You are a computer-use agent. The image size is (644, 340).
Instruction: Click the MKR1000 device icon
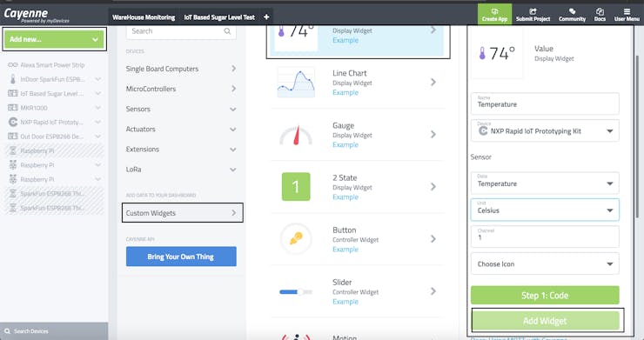[13, 108]
